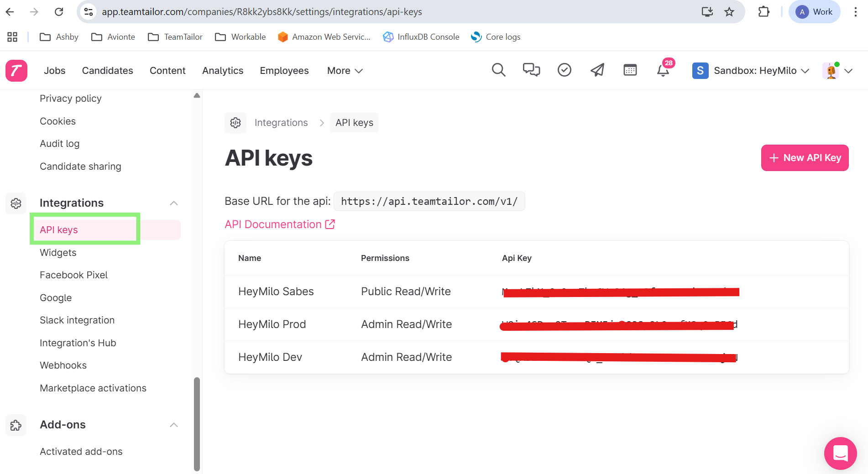Create a New API Key
Viewport: 868px width, 474px height.
click(x=805, y=158)
